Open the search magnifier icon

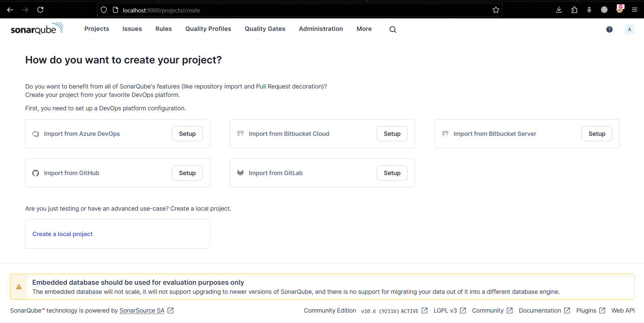(x=393, y=30)
